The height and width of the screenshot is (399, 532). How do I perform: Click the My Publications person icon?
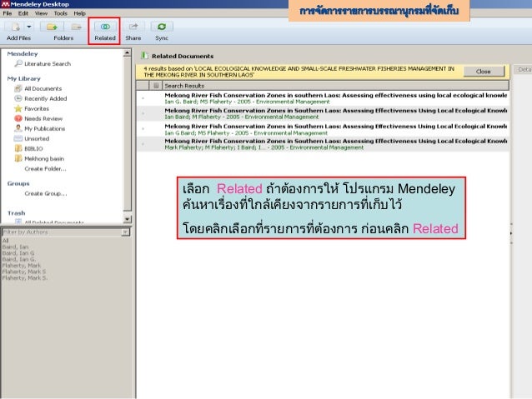(x=18, y=128)
